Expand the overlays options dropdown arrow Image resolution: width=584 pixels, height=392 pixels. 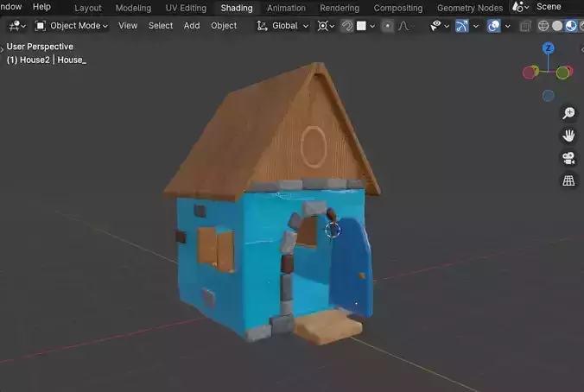[x=508, y=26]
